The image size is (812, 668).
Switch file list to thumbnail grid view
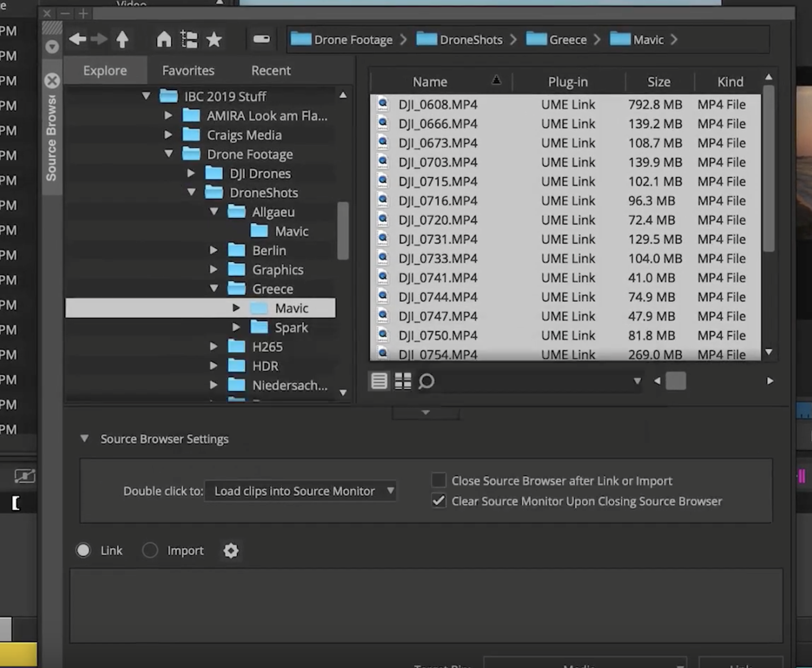[x=403, y=381]
